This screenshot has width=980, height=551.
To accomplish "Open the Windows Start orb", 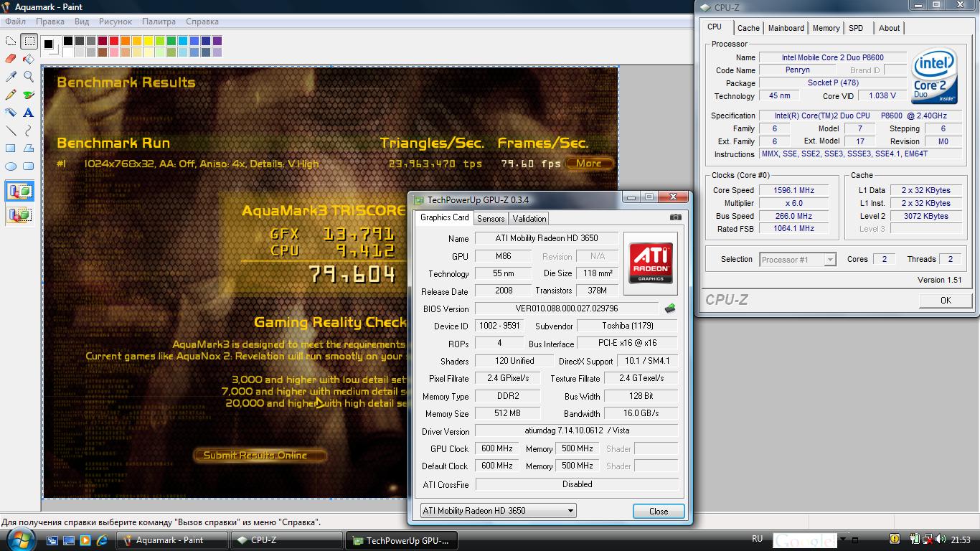I will [x=20, y=539].
